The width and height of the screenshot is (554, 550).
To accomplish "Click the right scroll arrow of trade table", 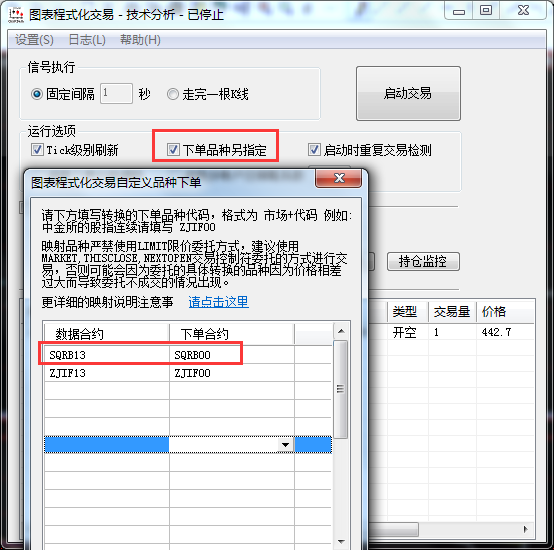I will (525, 529).
